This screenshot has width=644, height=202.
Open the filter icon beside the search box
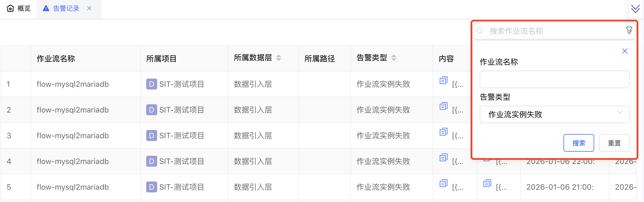tap(629, 30)
